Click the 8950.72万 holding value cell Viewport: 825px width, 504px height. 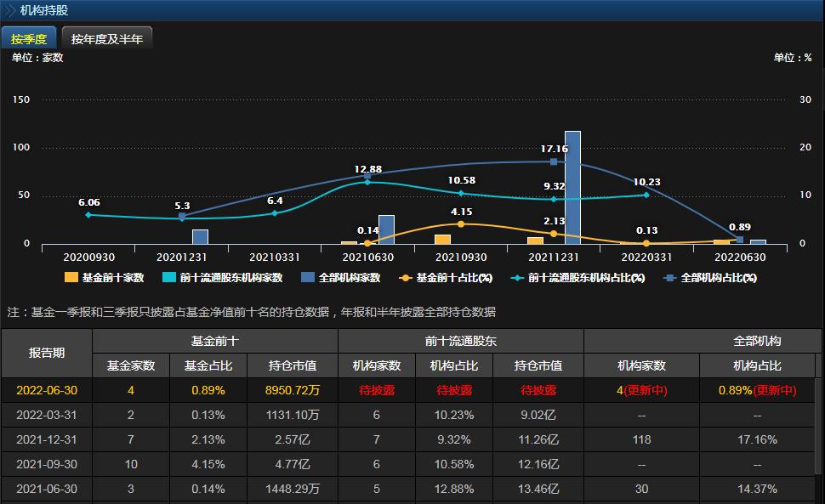pyautogui.click(x=292, y=390)
